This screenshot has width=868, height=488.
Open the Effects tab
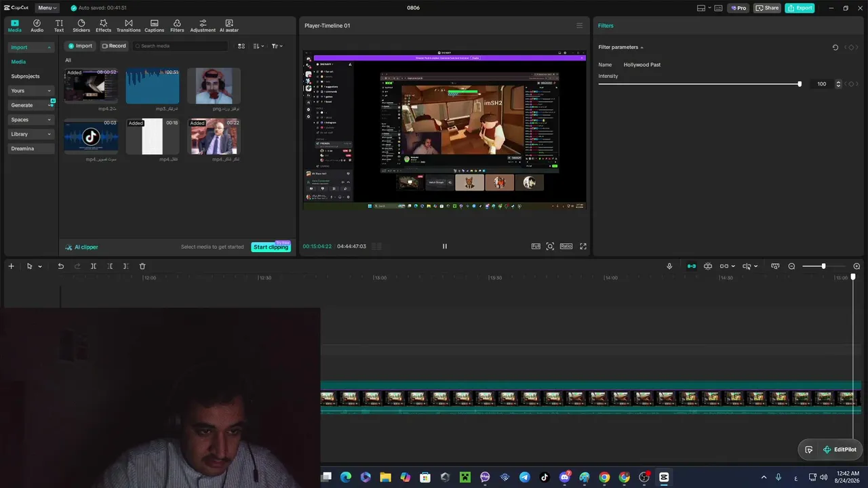click(x=103, y=26)
